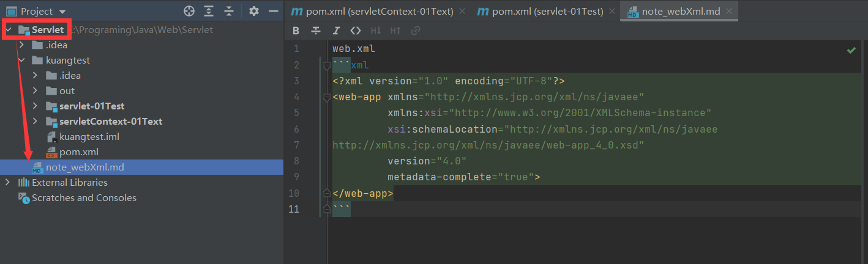Toggle italic markdown formatting
Viewport: 868px width, 264px height.
tap(336, 31)
